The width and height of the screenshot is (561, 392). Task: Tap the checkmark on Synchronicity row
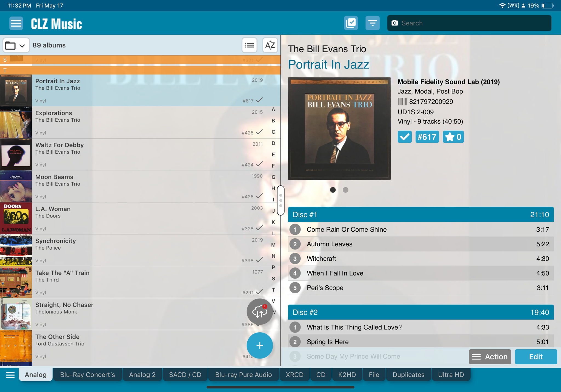click(x=259, y=260)
